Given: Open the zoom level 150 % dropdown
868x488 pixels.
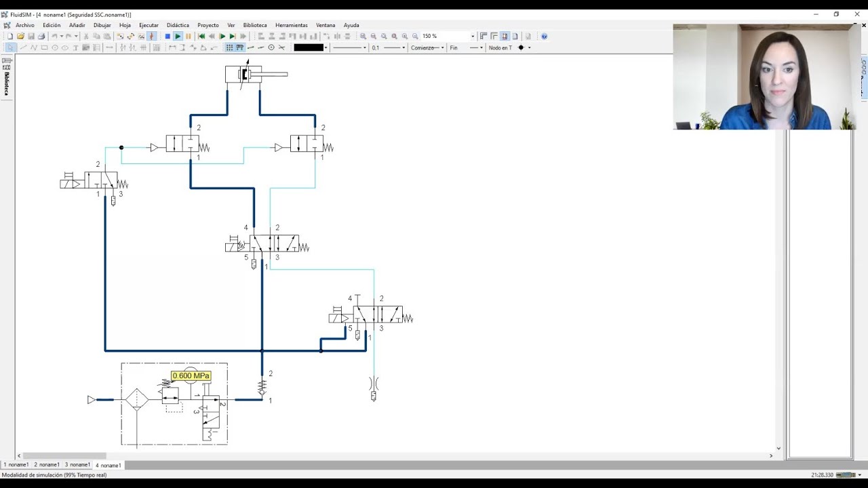Looking at the screenshot, I should tap(473, 36).
